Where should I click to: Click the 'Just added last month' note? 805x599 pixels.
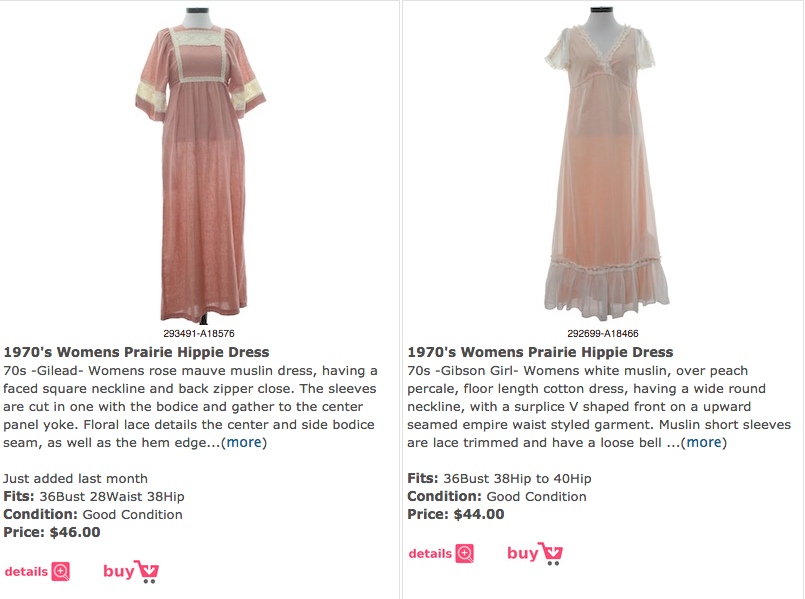[75, 478]
